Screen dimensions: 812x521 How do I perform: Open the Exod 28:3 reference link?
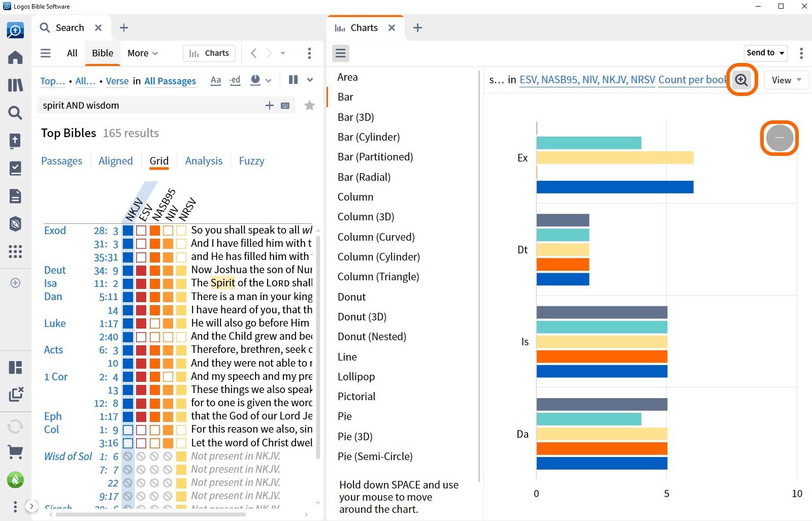click(x=106, y=231)
